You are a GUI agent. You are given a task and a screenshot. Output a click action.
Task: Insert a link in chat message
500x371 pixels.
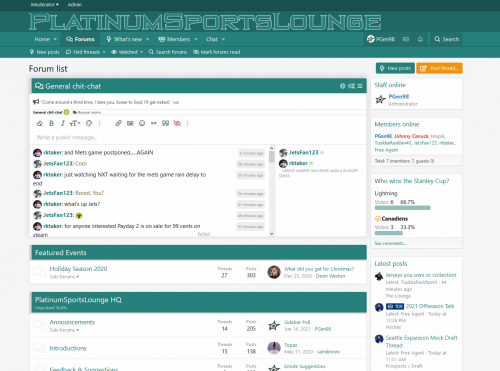pyautogui.click(x=118, y=123)
